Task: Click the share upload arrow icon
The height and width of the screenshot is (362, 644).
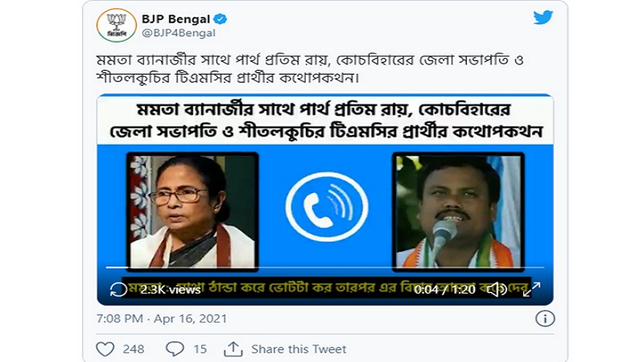Action: tap(233, 349)
